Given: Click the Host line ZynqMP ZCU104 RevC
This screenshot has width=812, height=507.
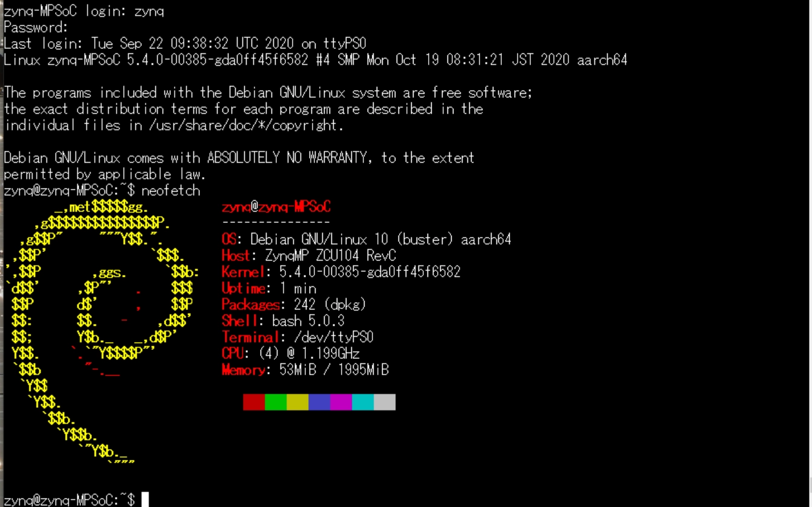Looking at the screenshot, I should [x=309, y=256].
